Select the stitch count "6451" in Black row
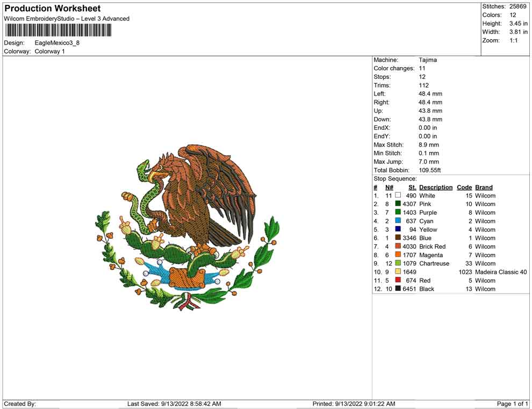532x409 pixels. (409, 289)
